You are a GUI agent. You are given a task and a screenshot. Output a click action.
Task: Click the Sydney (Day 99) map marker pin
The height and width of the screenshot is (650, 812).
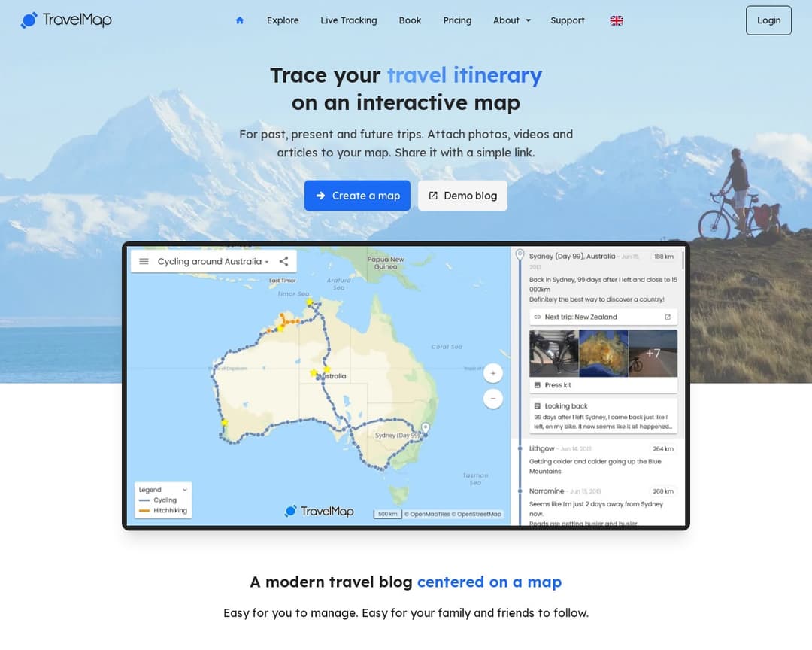[x=425, y=427]
